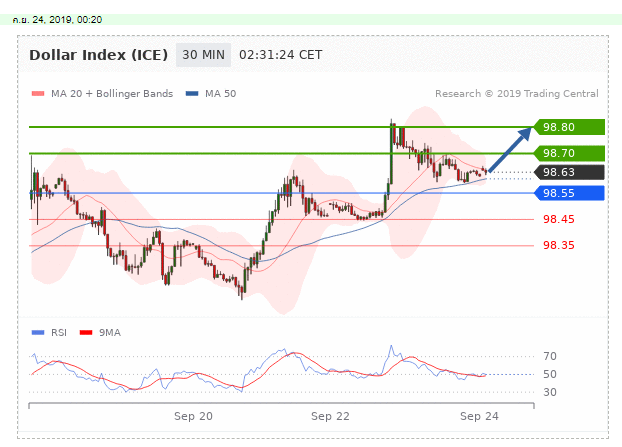Click the 98.80 green resistance tag
This screenshot has width=622, height=447.
pos(569,127)
